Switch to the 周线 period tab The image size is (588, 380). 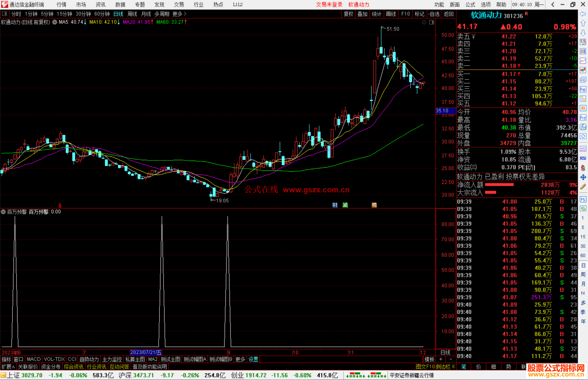click(x=132, y=14)
